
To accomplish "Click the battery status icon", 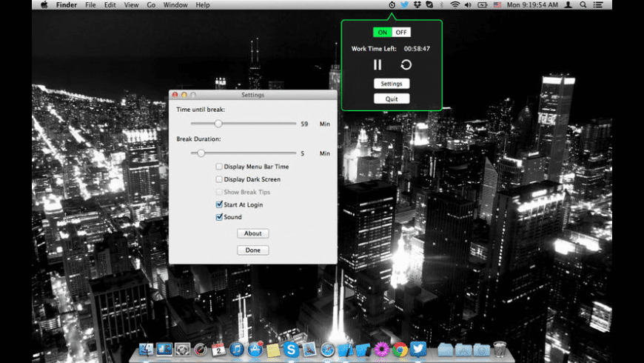I will (482, 5).
